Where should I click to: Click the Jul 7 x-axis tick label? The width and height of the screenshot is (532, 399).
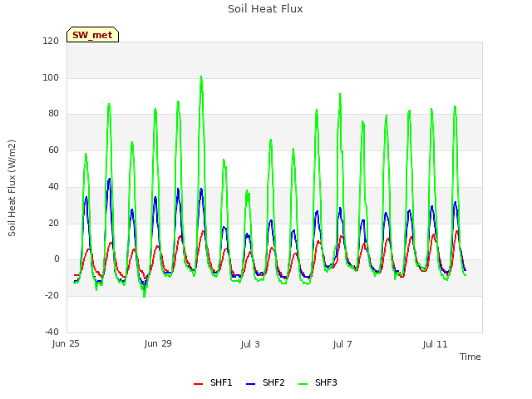coord(342,344)
